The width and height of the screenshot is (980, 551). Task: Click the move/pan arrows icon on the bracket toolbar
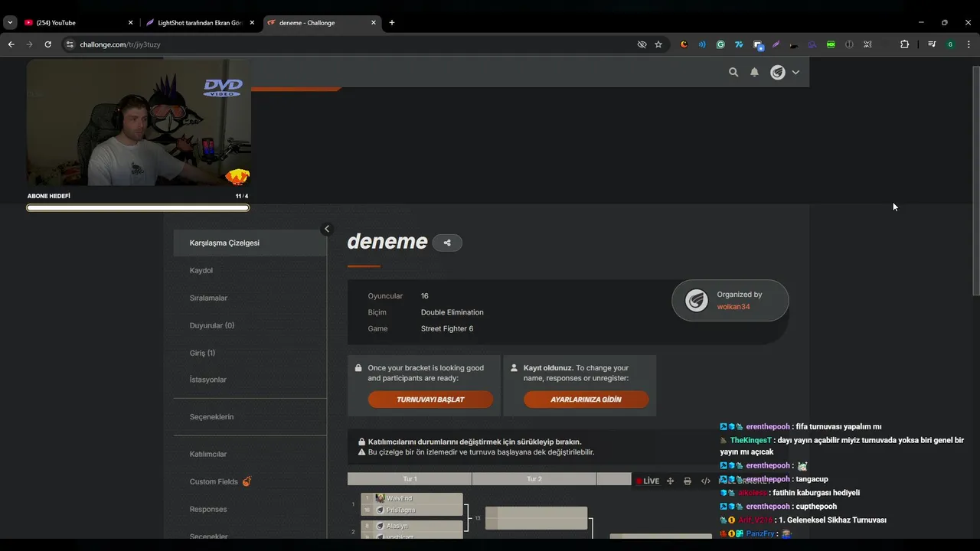[x=670, y=481]
